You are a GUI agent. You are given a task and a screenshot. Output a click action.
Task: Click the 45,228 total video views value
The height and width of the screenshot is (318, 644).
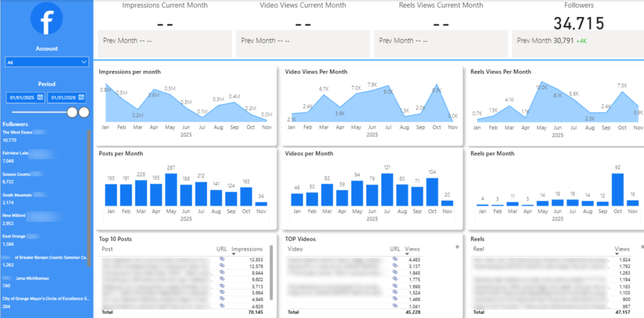coord(414,312)
